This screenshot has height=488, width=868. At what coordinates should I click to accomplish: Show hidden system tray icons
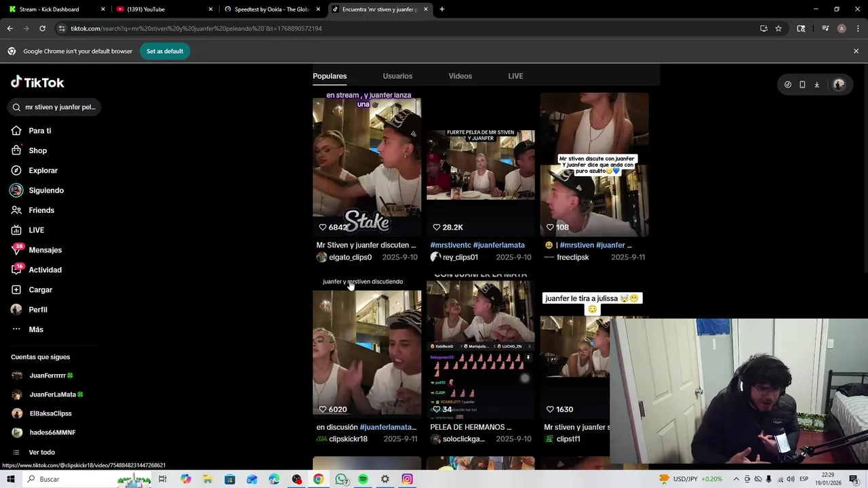point(736,479)
